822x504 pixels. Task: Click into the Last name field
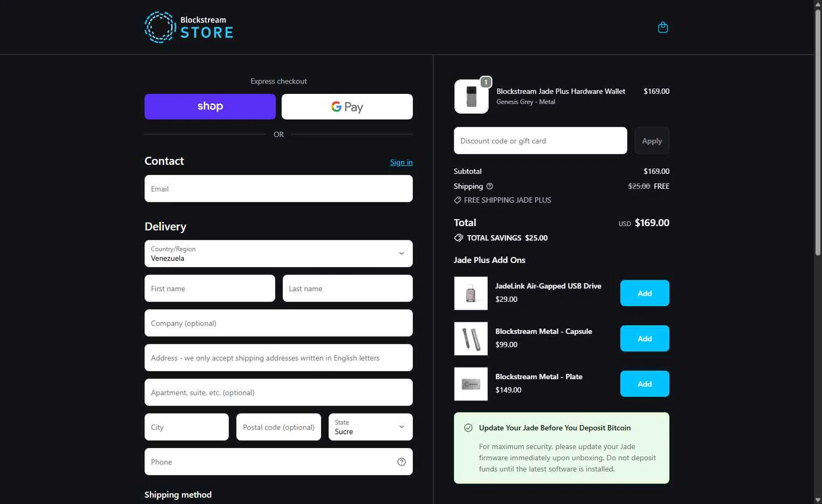pos(348,289)
